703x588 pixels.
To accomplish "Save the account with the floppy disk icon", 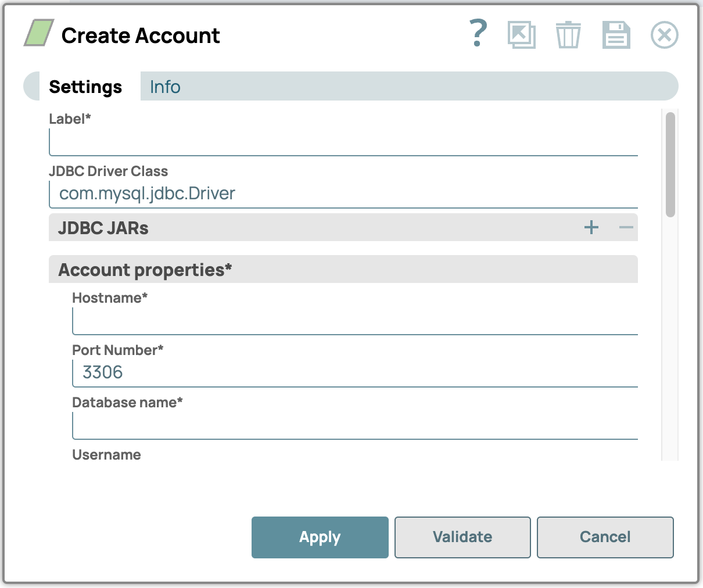I will tap(616, 35).
